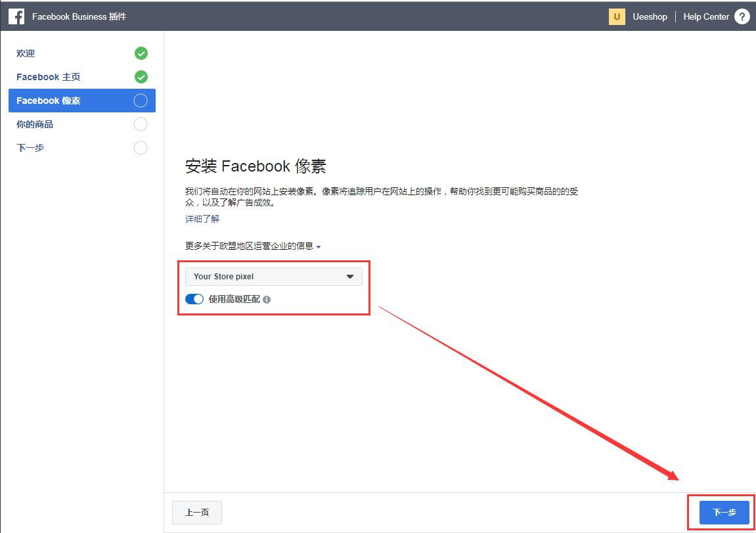Click the Ueeshop account avatar icon
The width and height of the screenshot is (756, 533).
617,16
